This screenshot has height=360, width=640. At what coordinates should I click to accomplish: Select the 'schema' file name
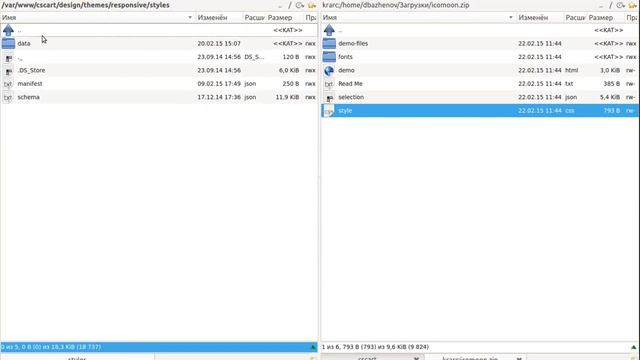29,97
